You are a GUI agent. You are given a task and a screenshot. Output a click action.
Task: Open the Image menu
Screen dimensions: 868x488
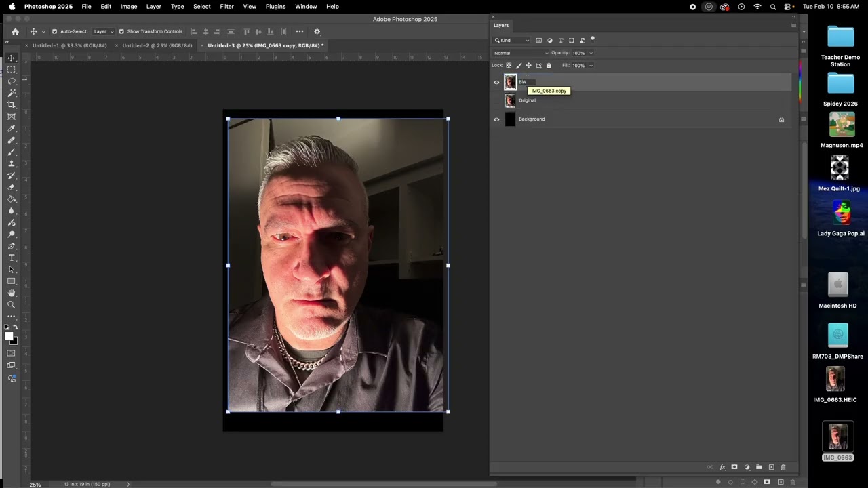click(x=129, y=7)
